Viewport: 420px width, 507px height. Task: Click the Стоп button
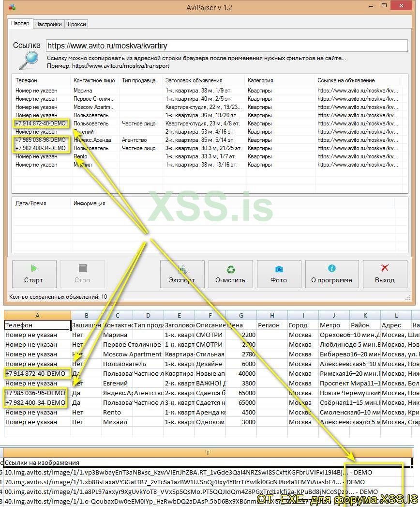pyautogui.click(x=82, y=274)
